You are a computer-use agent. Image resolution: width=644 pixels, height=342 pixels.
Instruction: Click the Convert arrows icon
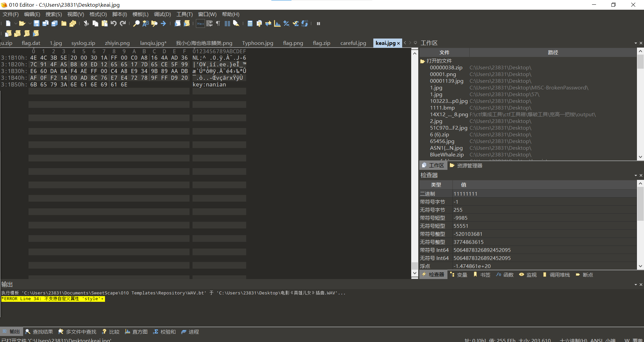point(268,23)
